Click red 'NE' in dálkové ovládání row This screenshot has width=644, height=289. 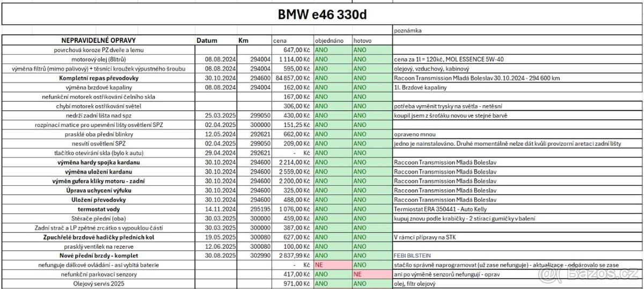(x=333, y=265)
